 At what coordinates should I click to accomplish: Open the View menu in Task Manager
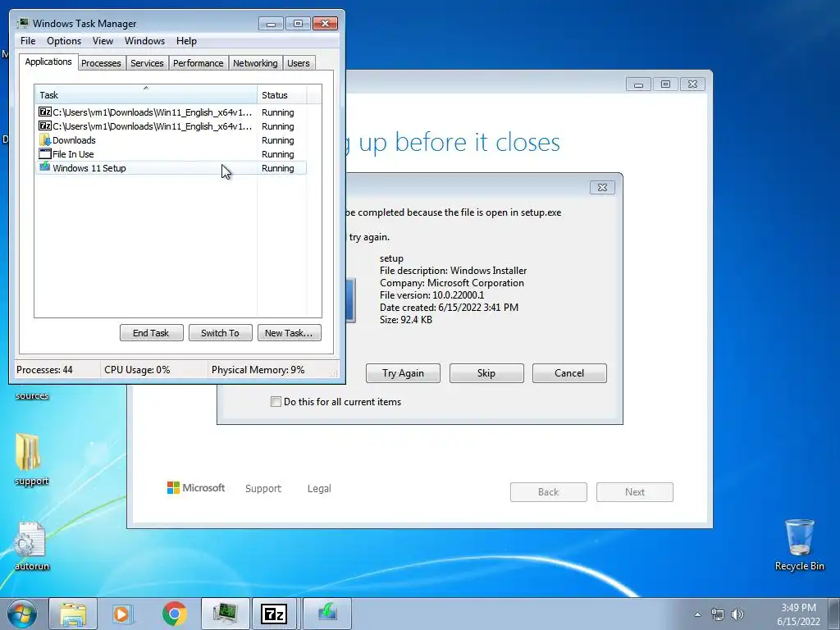pos(103,41)
